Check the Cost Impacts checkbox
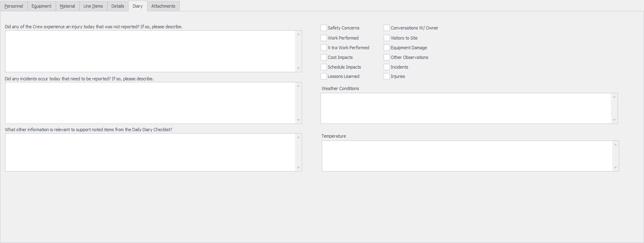Image resolution: width=644 pixels, height=243 pixels. [324, 57]
